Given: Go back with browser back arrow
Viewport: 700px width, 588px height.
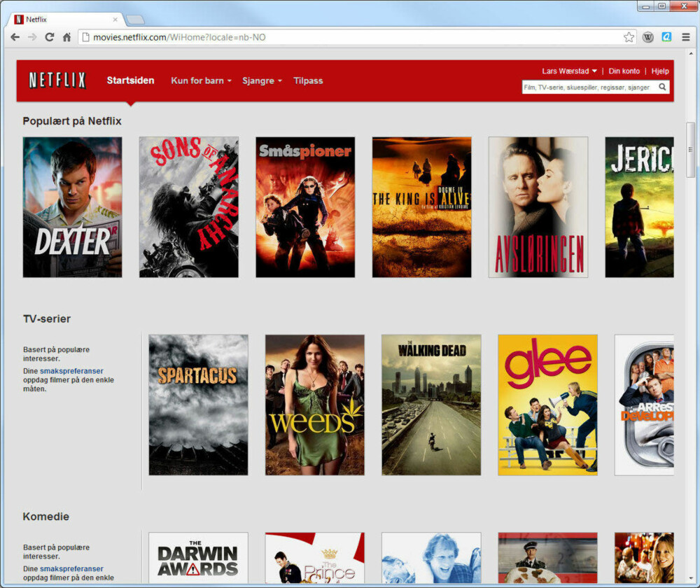Looking at the screenshot, I should [x=15, y=38].
